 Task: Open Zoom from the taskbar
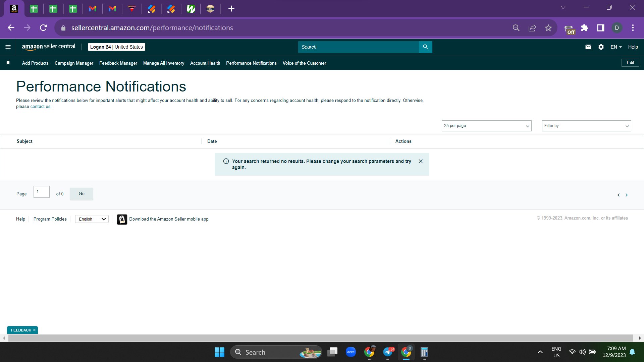[351, 352]
